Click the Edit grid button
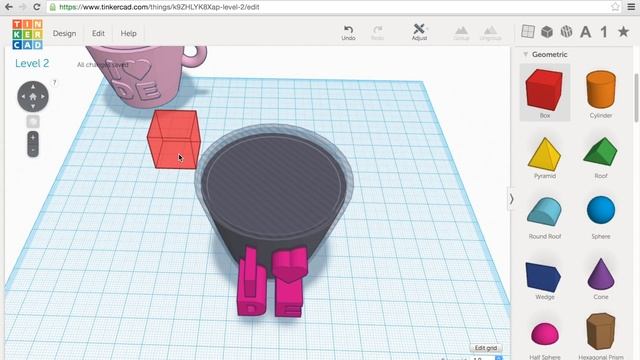640x360 pixels. tap(486, 348)
